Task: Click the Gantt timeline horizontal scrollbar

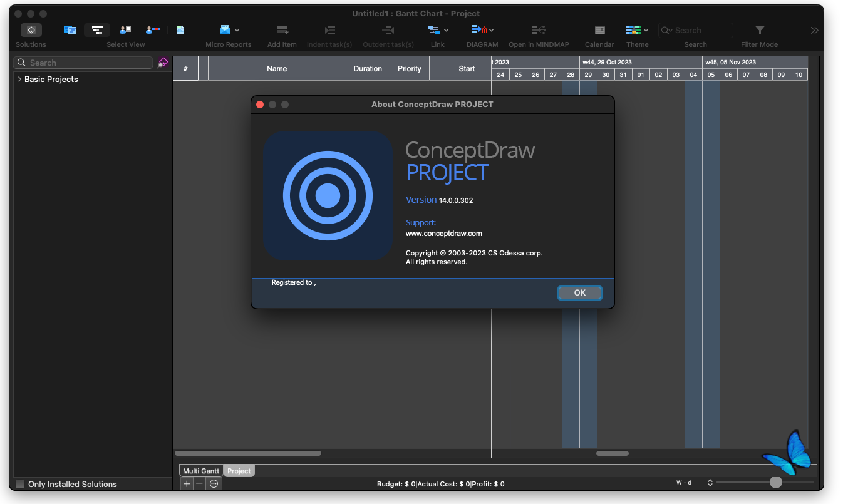Action: click(613, 453)
